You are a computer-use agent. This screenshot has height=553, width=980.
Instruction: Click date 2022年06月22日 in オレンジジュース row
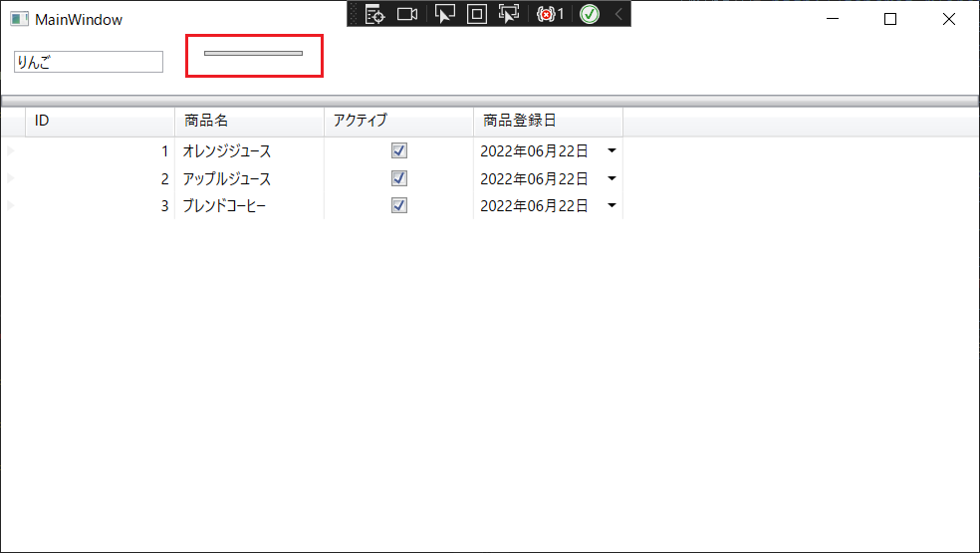(x=534, y=150)
